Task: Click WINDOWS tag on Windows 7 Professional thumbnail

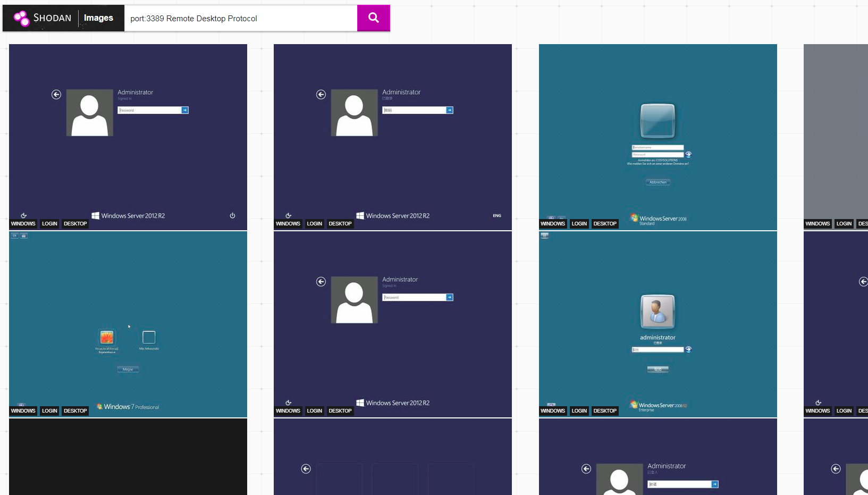Action: pos(23,411)
